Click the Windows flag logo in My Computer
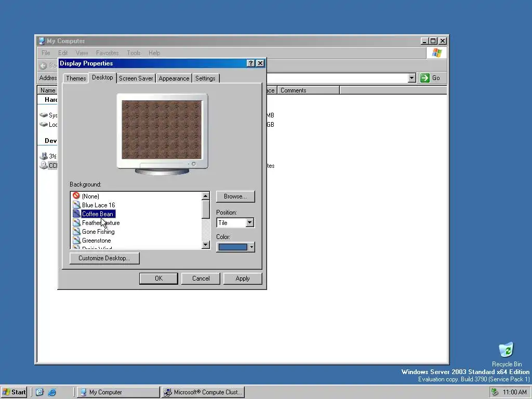The height and width of the screenshot is (399, 532). (x=436, y=53)
